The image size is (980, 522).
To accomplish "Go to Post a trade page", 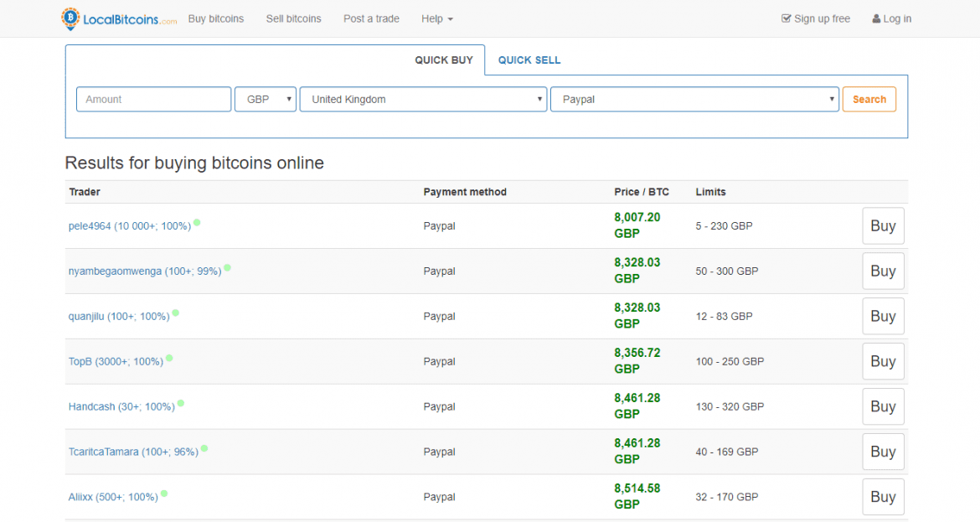I will (x=371, y=18).
